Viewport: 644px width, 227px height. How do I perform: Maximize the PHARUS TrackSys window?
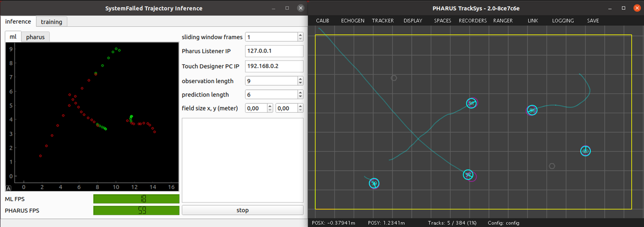(x=624, y=8)
